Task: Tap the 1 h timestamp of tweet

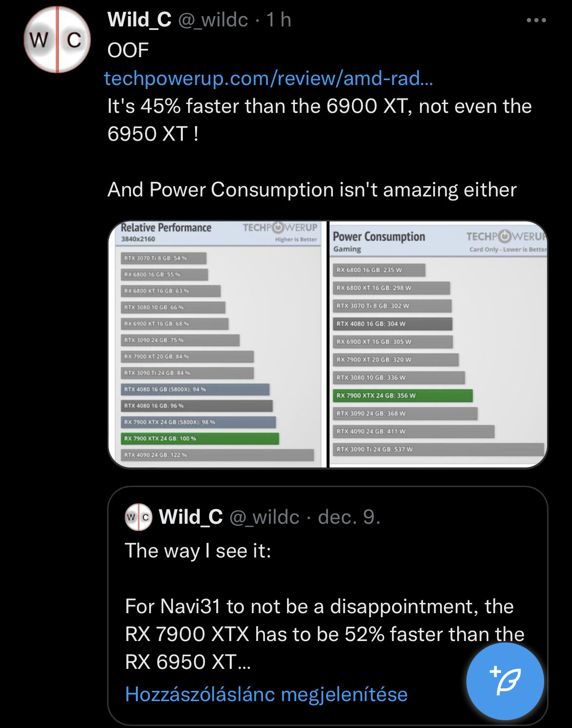Action: [x=279, y=20]
